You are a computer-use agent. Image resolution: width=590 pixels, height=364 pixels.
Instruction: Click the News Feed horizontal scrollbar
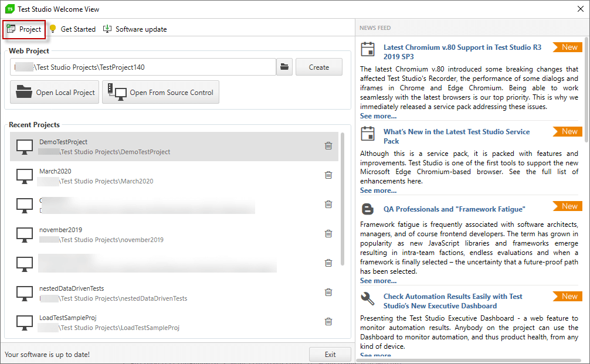469,360
